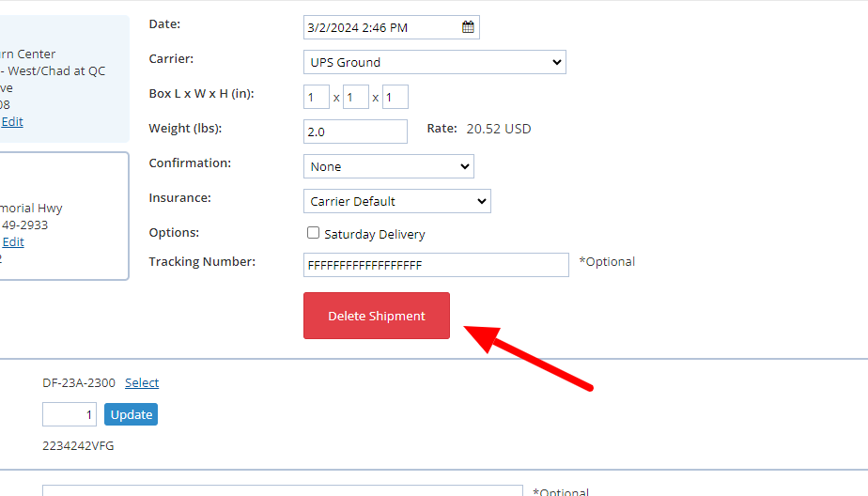The image size is (868, 496).
Task: Open the Carrier dropdown showing UPS Ground
Action: click(x=435, y=62)
